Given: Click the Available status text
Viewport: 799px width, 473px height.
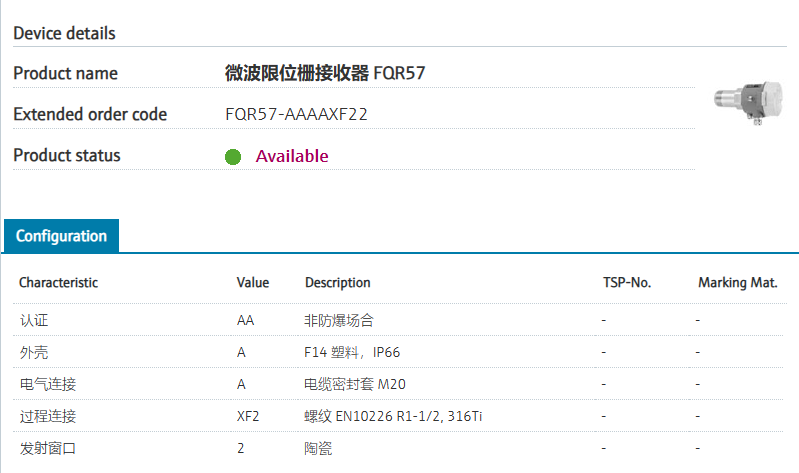Looking at the screenshot, I should pos(292,156).
